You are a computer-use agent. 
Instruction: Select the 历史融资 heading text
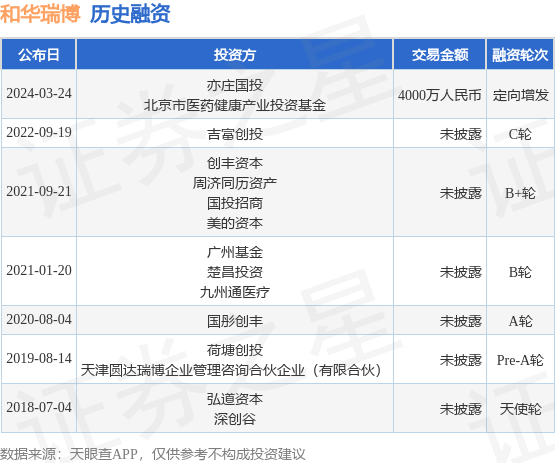pos(130,14)
